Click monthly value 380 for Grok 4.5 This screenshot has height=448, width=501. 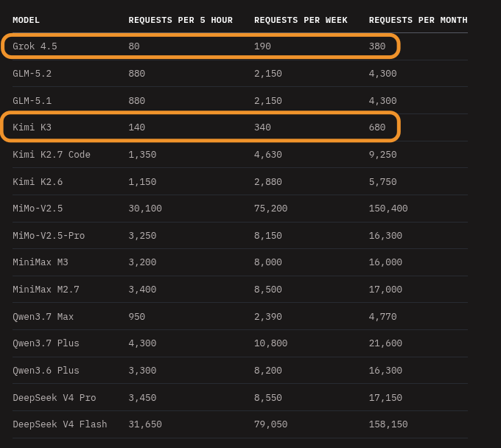(x=377, y=46)
